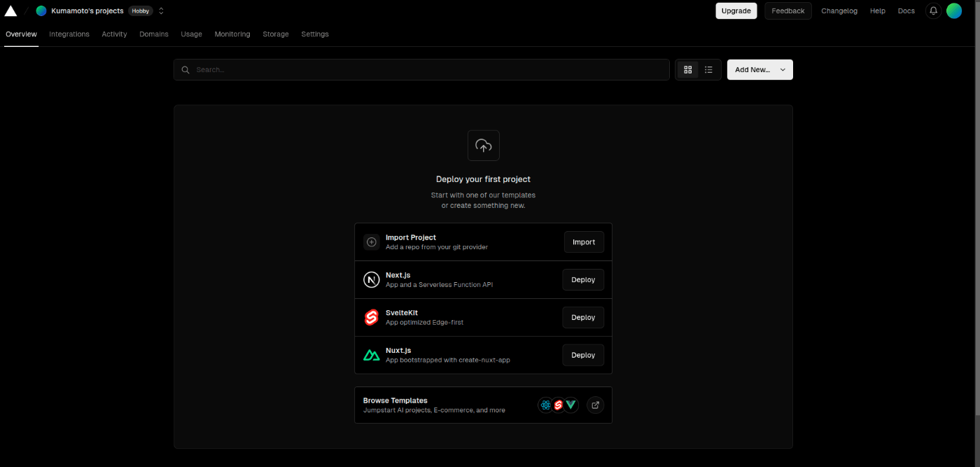980x467 pixels.
Task: Click the SvelteKit logo icon
Action: click(372, 317)
